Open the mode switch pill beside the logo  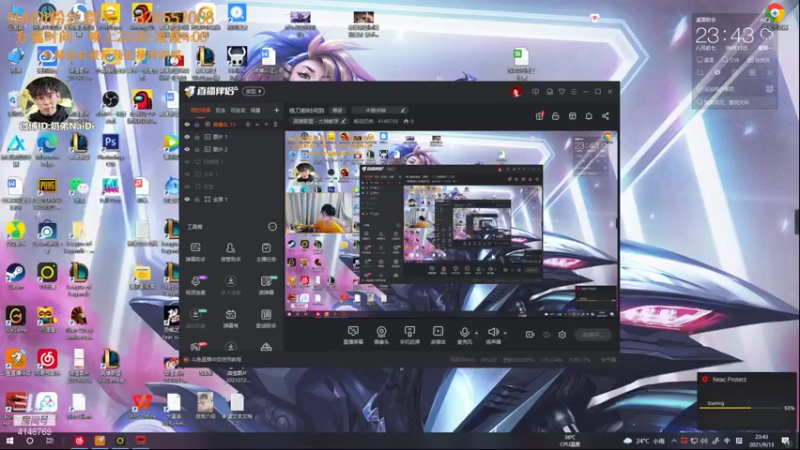point(253,91)
